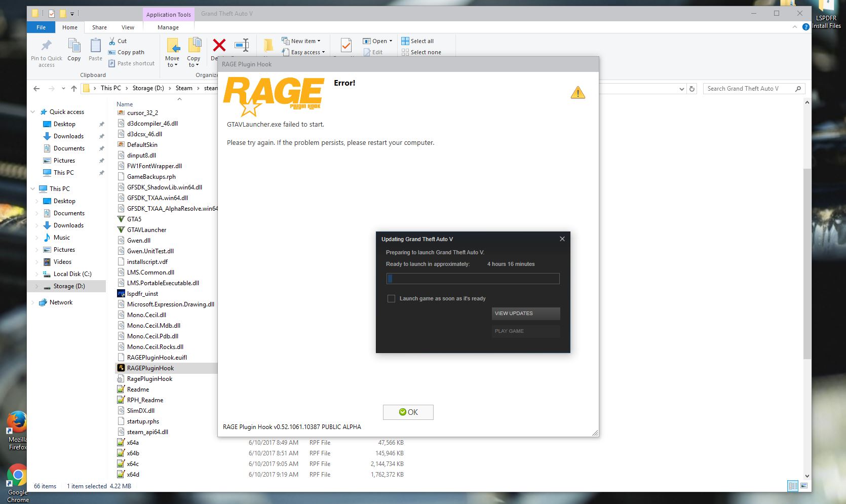Image resolution: width=846 pixels, height=504 pixels.
Task: Open the File menu tab
Action: (x=41, y=27)
